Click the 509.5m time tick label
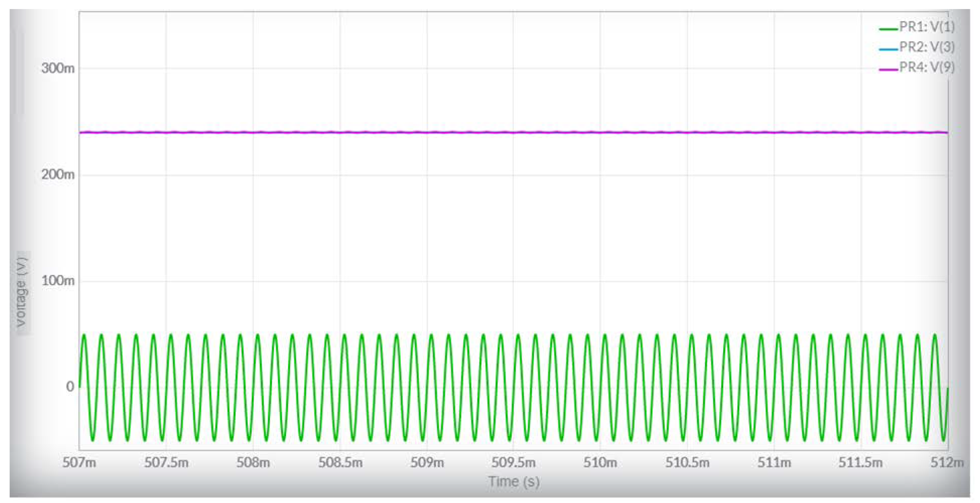Screen dimensions: 980x503 point(514,463)
